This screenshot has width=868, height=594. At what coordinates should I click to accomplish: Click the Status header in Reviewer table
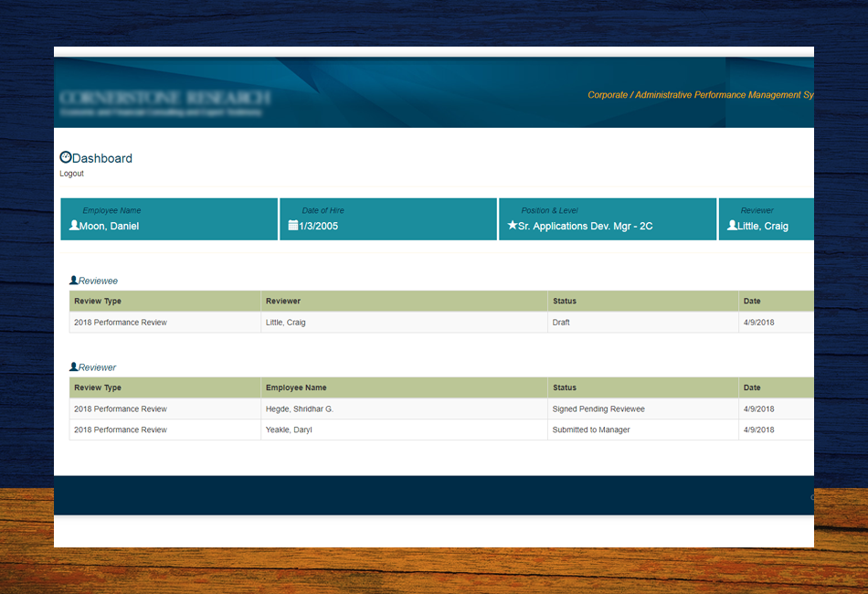(x=564, y=387)
